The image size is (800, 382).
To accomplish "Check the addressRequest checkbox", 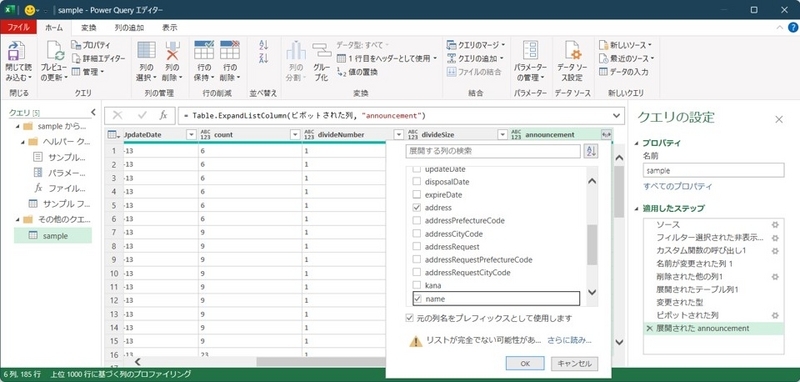I will click(x=416, y=247).
